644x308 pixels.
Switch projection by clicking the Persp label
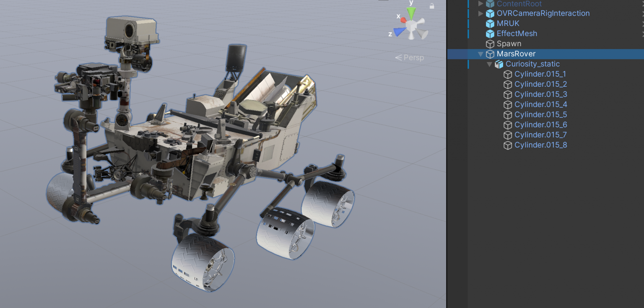[413, 57]
